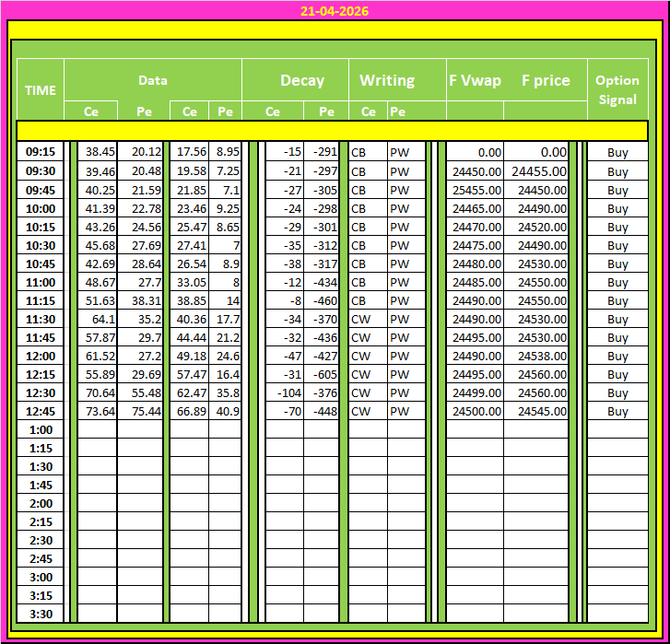Screen dimensions: 670x644
Task: Select F price value 24538.00
Action: (x=535, y=357)
